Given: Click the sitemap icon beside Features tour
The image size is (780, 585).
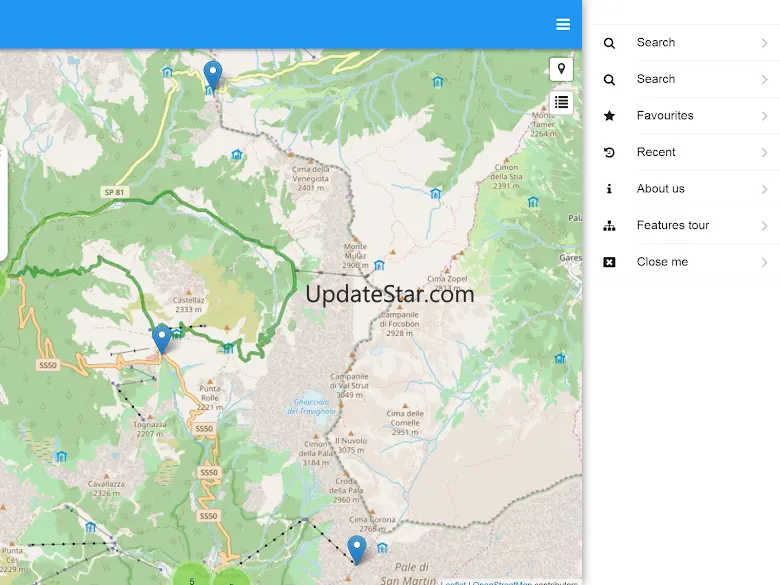Looking at the screenshot, I should pyautogui.click(x=609, y=226).
